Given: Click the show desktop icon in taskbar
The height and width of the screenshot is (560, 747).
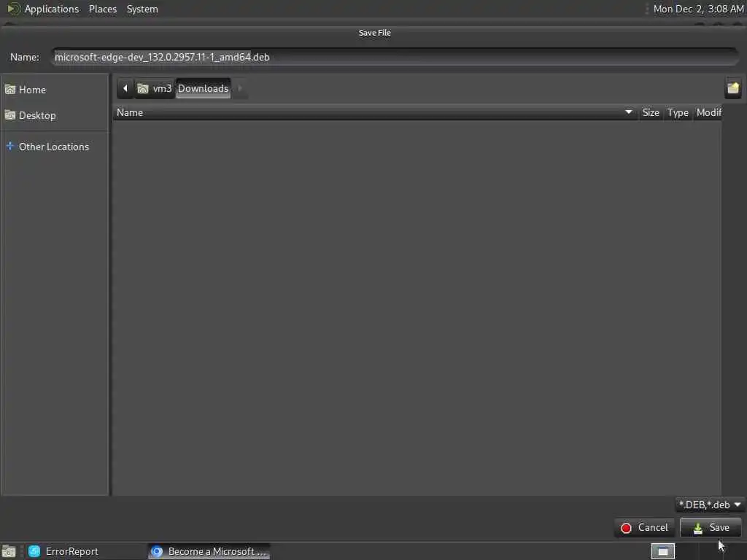Looking at the screenshot, I should point(9,551).
